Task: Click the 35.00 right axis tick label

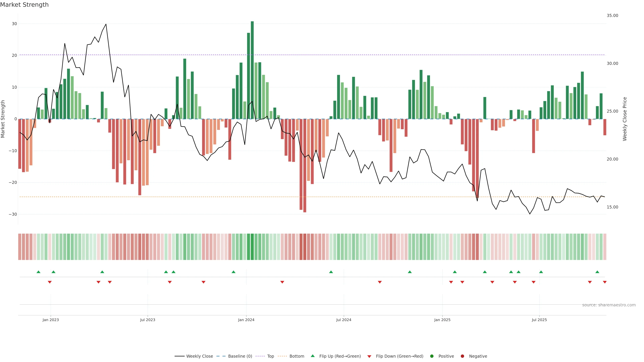Action: [612, 15]
